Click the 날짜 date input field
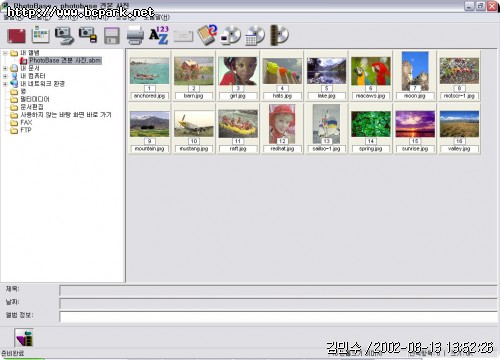The height and width of the screenshot is (360, 500). click(278, 303)
